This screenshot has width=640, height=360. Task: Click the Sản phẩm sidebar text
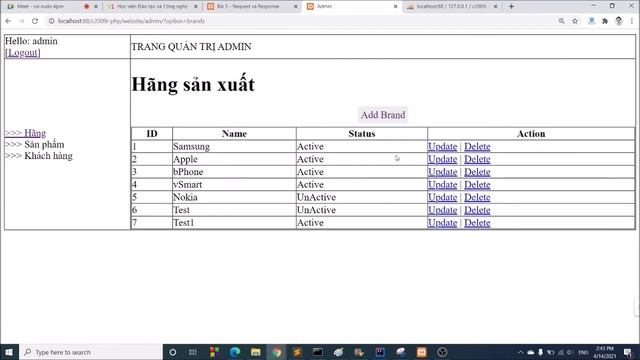point(44,144)
